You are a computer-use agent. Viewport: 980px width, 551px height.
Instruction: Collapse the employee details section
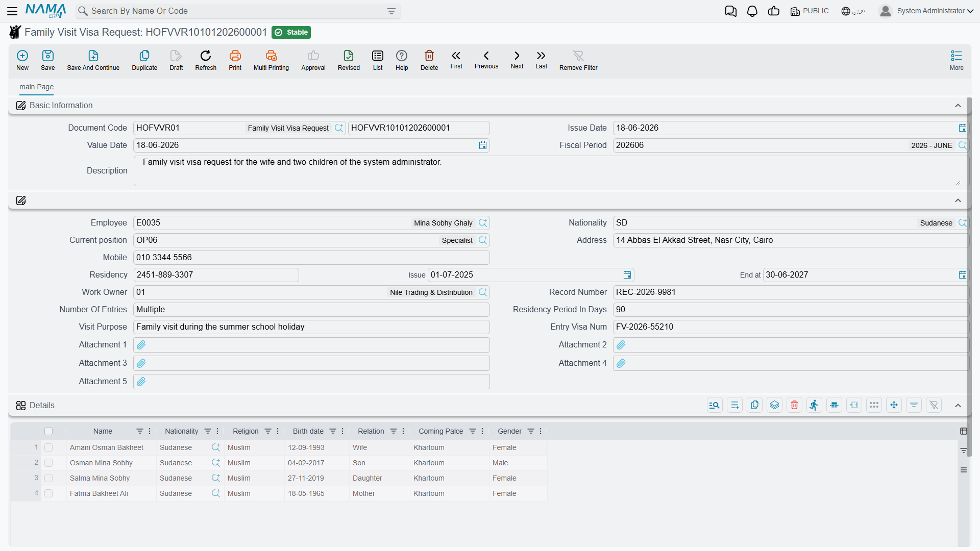pos(958,201)
